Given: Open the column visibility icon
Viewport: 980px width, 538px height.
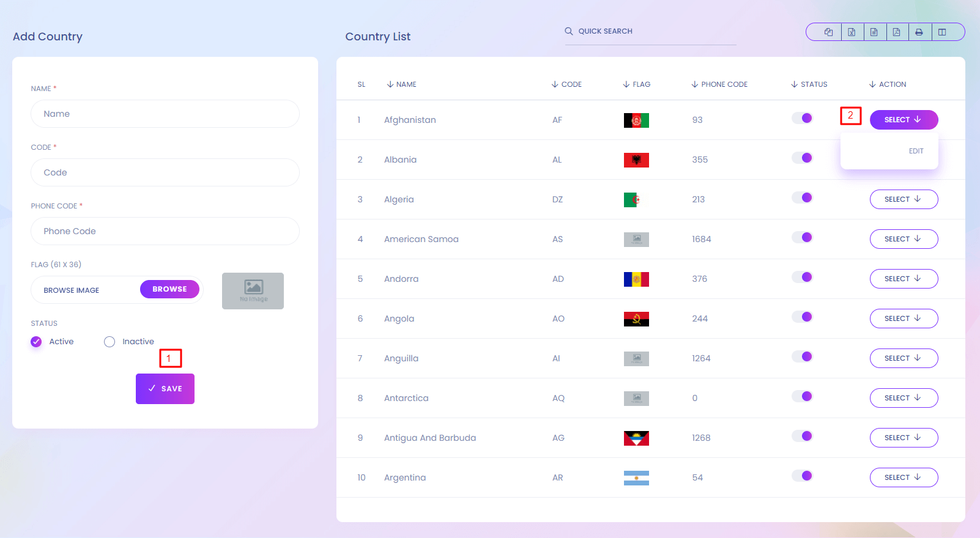Looking at the screenshot, I should point(942,32).
